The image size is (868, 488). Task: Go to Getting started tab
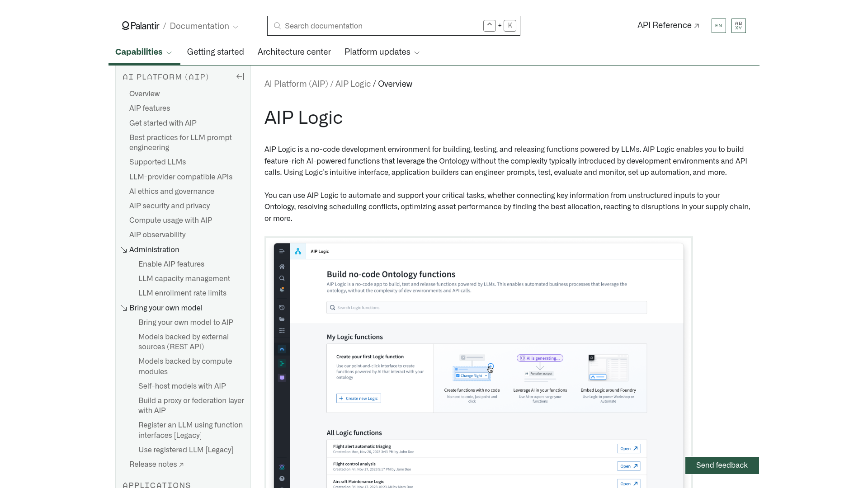(x=215, y=52)
